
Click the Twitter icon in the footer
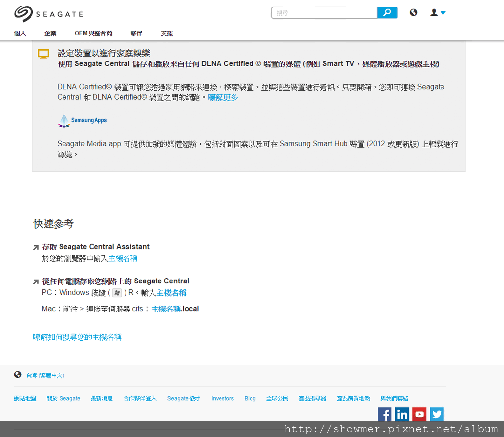[437, 414]
